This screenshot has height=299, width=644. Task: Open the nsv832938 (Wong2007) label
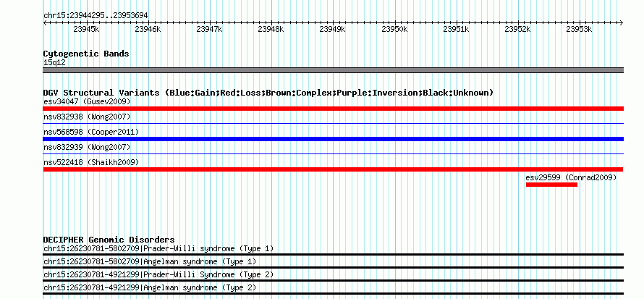(x=87, y=117)
